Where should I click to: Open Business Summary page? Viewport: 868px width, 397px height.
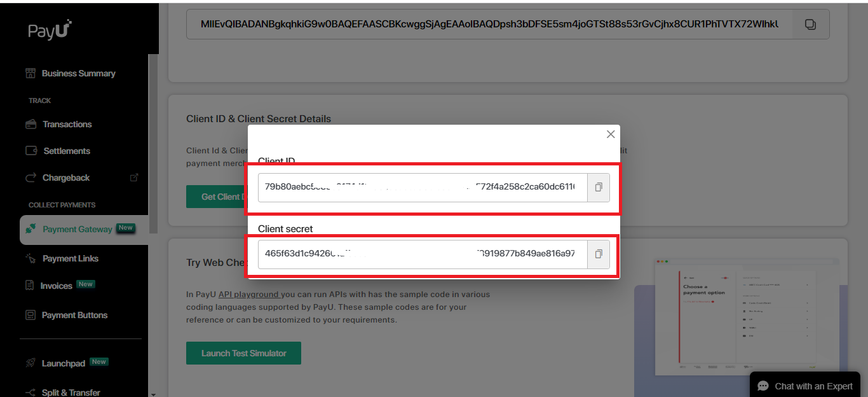78,73
